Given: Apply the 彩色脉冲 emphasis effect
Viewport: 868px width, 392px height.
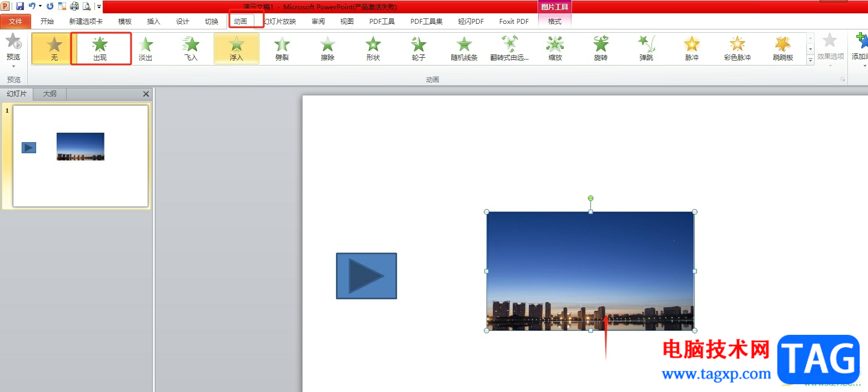Looking at the screenshot, I should 737,48.
